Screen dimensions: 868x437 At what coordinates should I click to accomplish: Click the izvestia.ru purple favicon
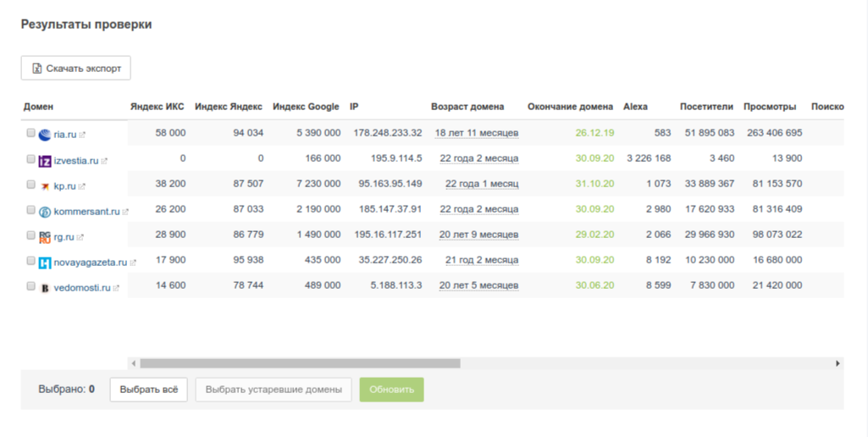point(45,161)
